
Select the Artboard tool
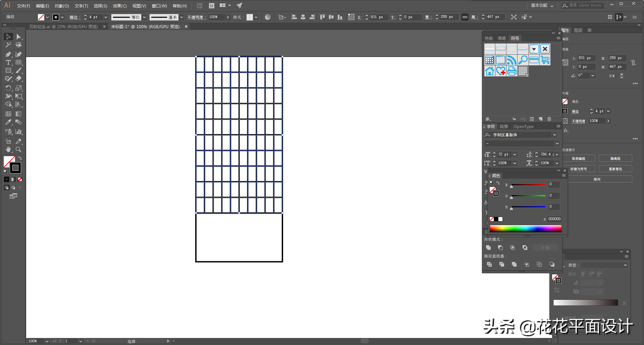coord(8,141)
